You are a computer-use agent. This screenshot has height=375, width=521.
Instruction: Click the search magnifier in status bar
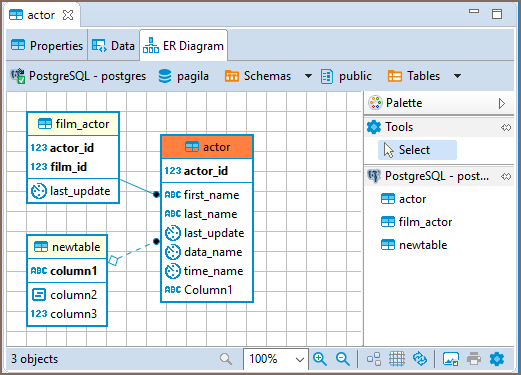[x=226, y=359]
